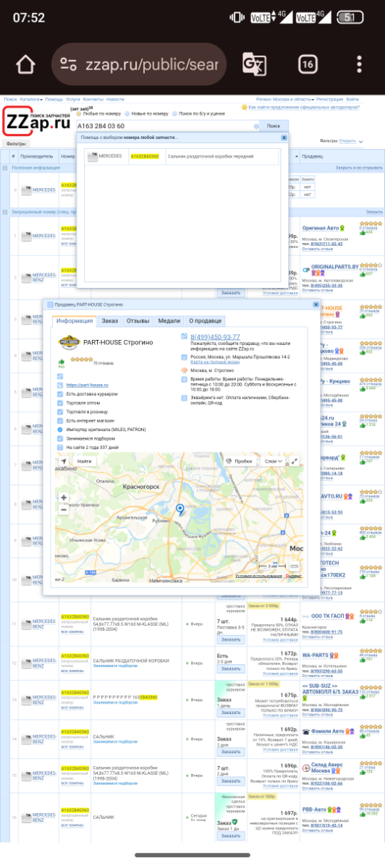Select part number A1632840360 in the help popup
385x868 pixels.
pyautogui.click(x=144, y=156)
